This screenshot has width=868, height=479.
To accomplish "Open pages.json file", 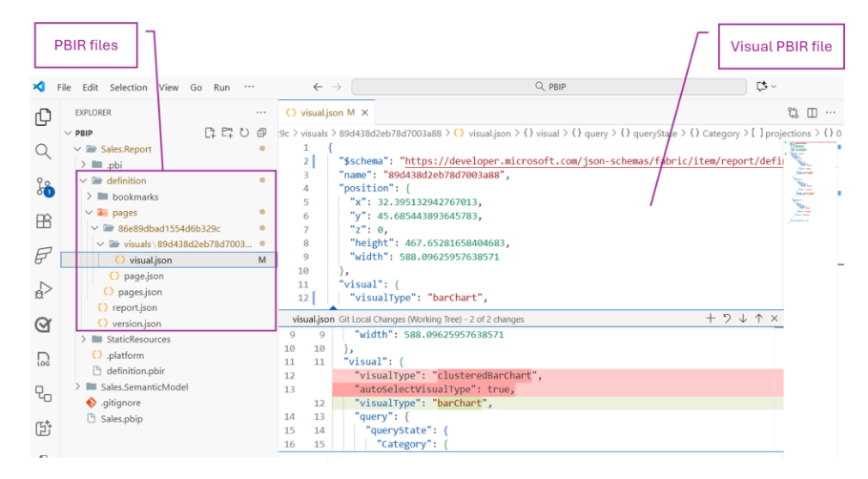I will coord(140,292).
